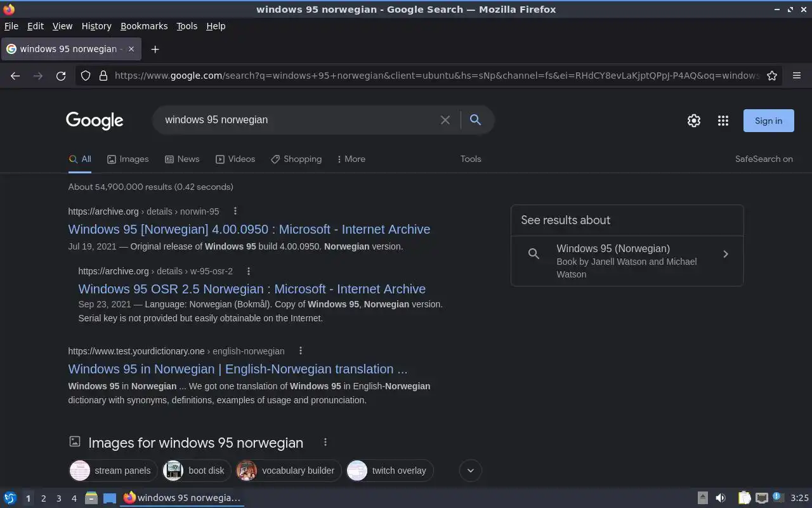Viewport: 812px width, 508px height.
Task: Open English-Norwegian translation result link
Action: point(238,369)
